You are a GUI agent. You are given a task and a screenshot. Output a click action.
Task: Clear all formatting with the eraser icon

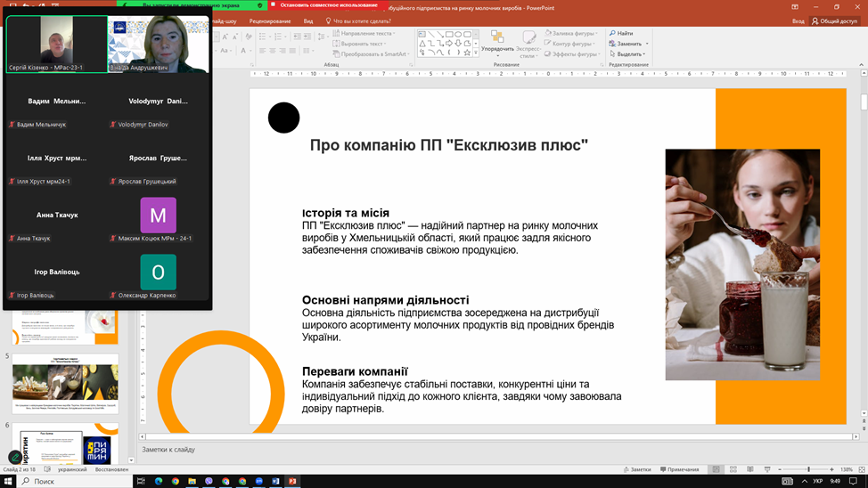pos(249,37)
